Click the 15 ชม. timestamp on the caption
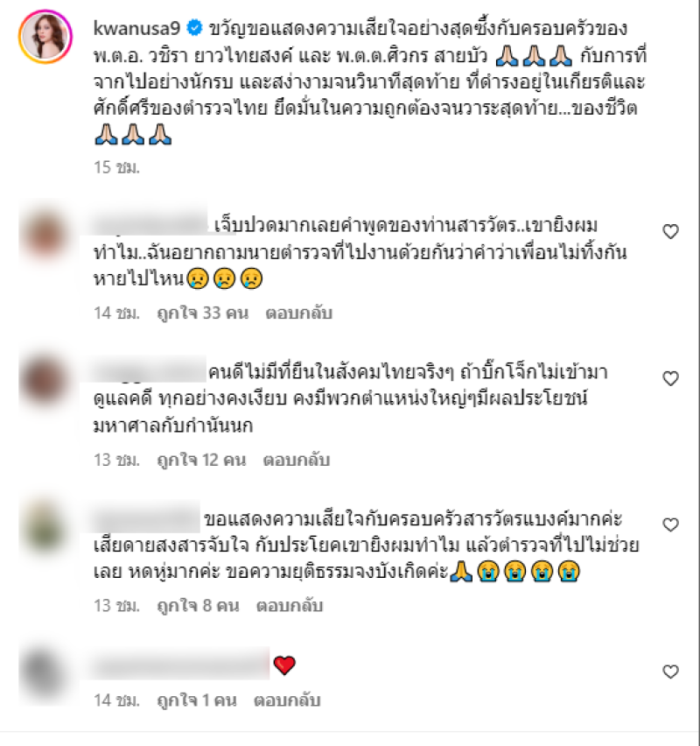The width and height of the screenshot is (700, 746). [x=116, y=167]
